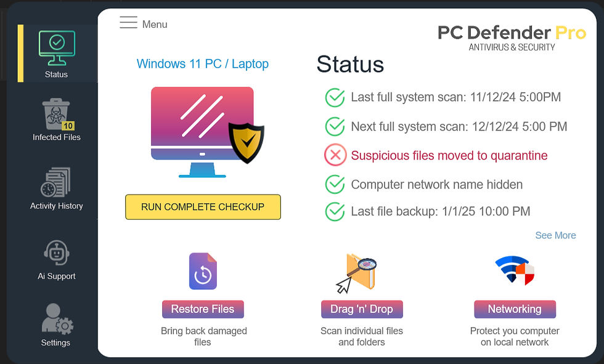Click the Restore Files purple clock icon
Screen dimensions: 604x364
click(203, 271)
